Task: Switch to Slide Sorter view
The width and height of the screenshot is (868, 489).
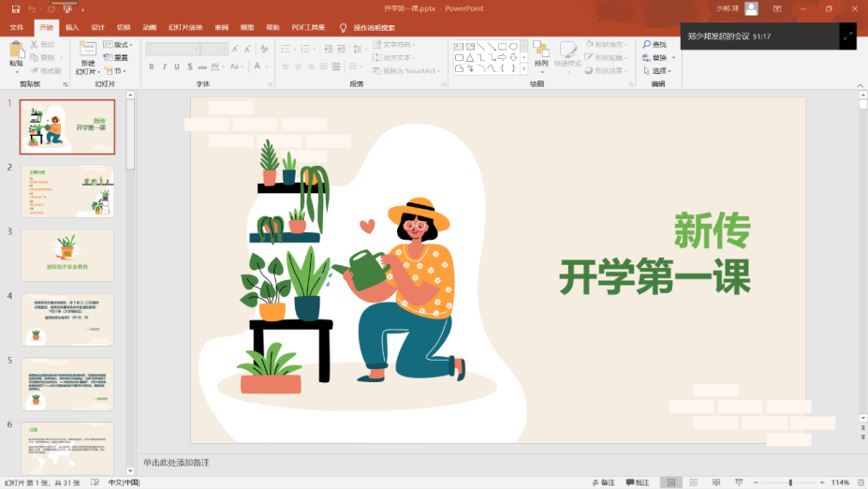Action: coord(694,482)
